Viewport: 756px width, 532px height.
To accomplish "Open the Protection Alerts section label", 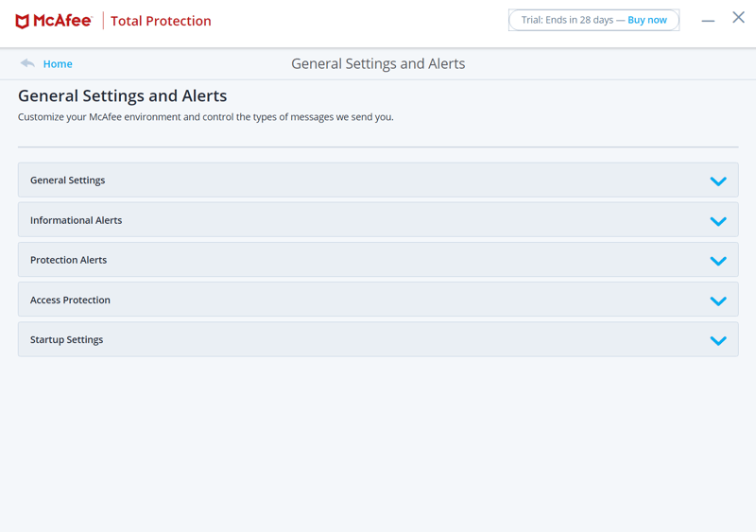I will tap(68, 260).
